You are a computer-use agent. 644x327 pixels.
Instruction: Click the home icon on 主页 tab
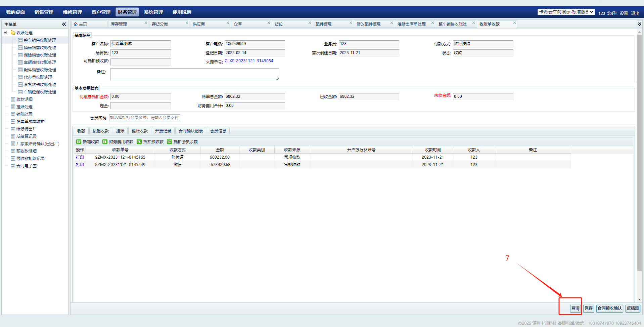76,24
